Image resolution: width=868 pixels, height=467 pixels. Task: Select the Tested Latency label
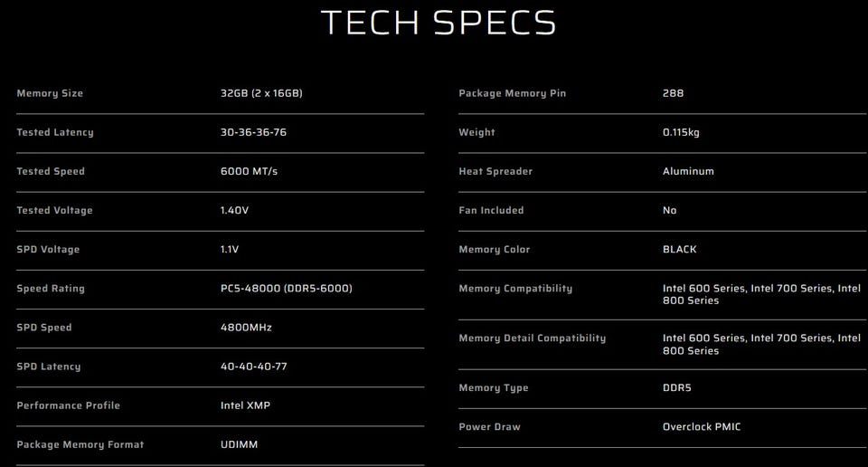55,132
